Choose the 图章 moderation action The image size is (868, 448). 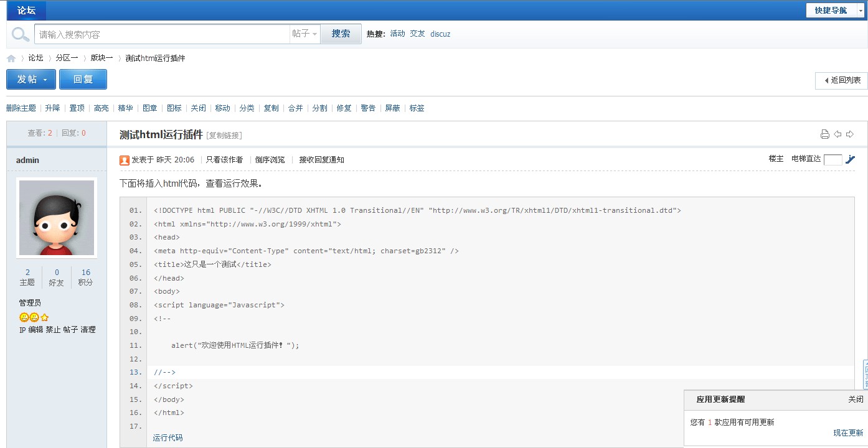149,108
